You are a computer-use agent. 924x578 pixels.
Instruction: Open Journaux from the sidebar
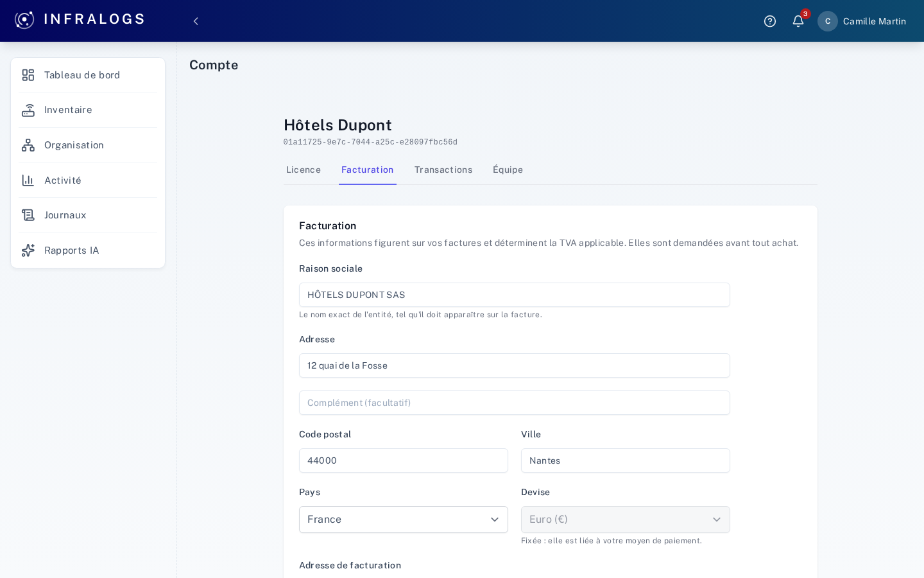pyautogui.click(x=88, y=215)
